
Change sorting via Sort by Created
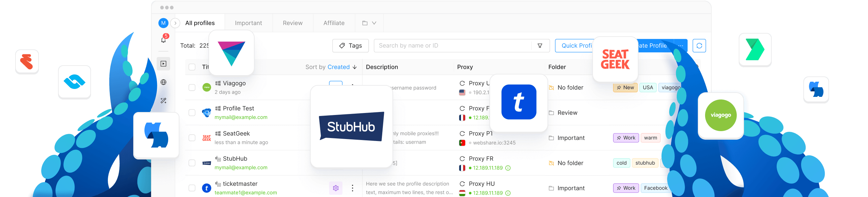point(331,67)
